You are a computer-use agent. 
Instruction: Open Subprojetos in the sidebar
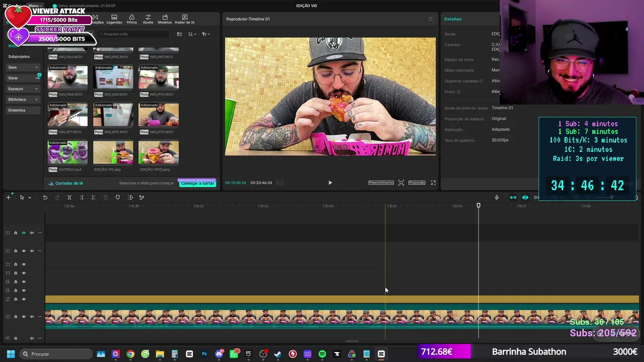click(x=19, y=57)
